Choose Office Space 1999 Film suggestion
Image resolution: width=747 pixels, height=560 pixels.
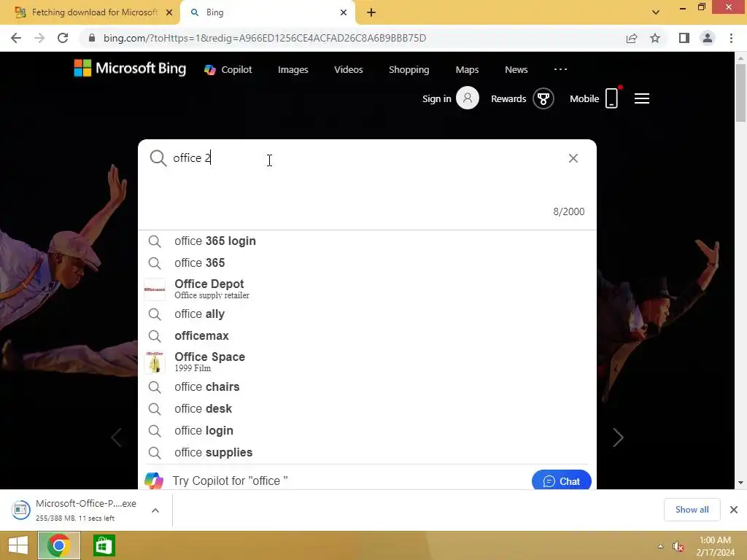(367, 362)
